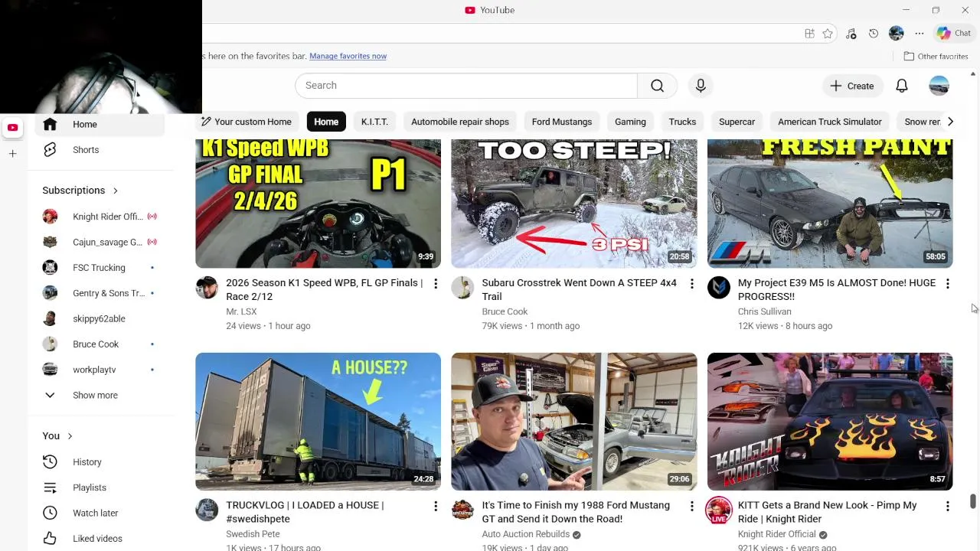The image size is (980, 551).
Task: Play Knight Rider flames car thumbnail
Action: pyautogui.click(x=830, y=422)
